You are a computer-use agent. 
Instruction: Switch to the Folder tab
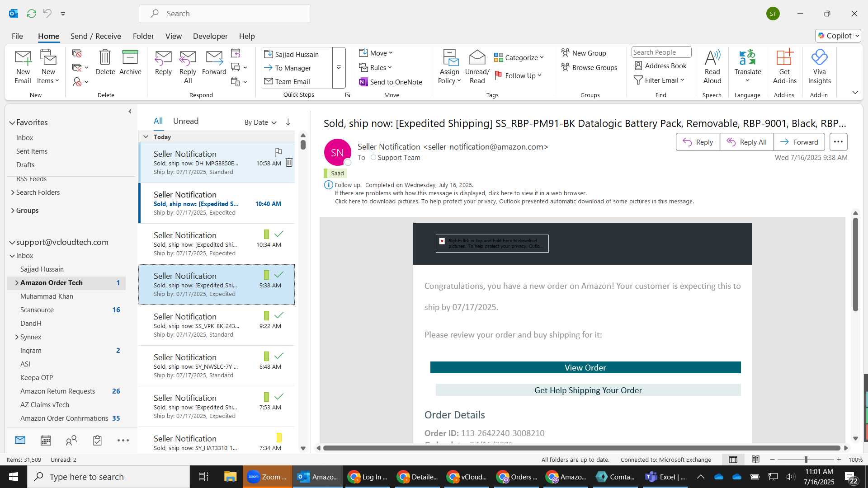click(x=143, y=36)
